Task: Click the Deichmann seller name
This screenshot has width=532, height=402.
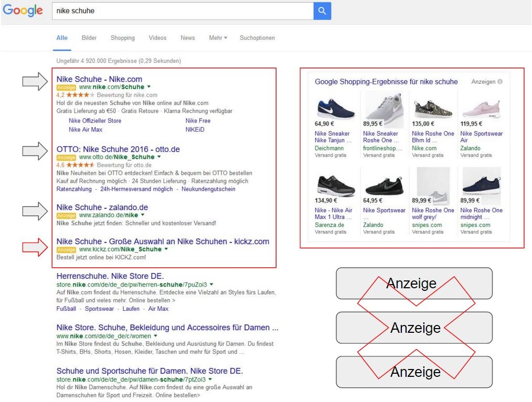Action: pos(329,148)
